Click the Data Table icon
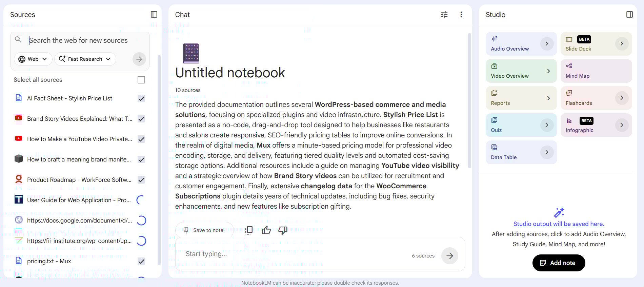 495,147
